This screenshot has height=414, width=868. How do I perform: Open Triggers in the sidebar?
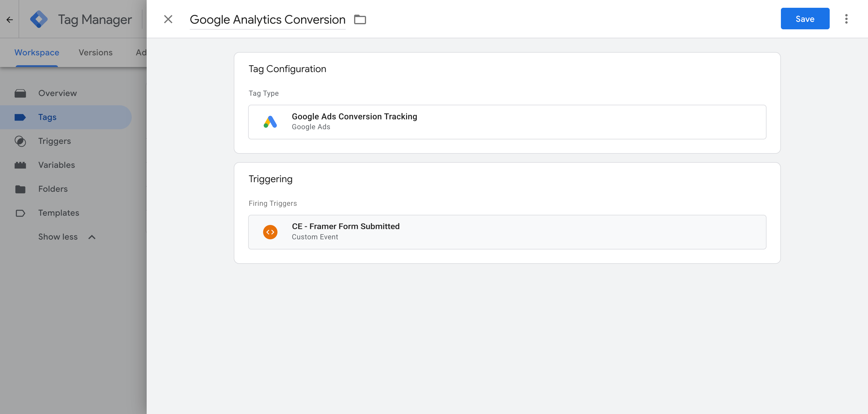(x=66, y=141)
